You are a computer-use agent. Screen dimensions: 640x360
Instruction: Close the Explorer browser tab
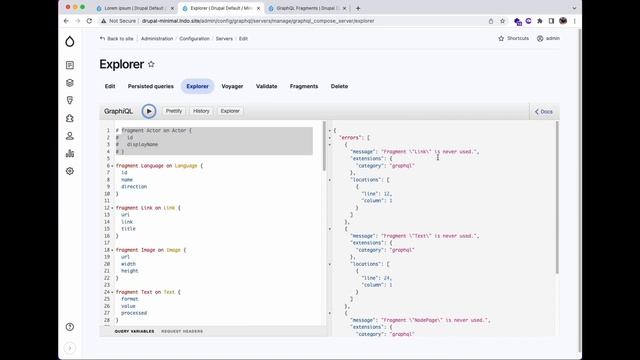click(x=258, y=8)
